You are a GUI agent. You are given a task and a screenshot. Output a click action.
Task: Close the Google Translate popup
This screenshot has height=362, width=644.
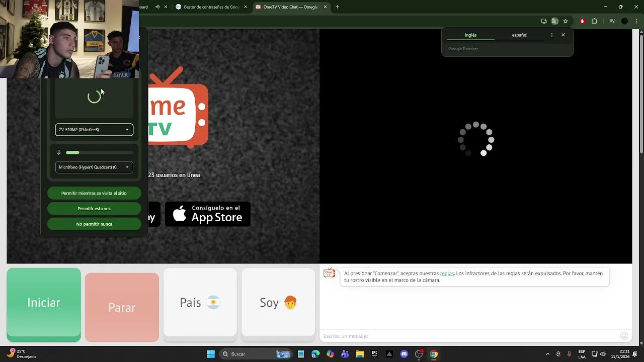pos(563,35)
